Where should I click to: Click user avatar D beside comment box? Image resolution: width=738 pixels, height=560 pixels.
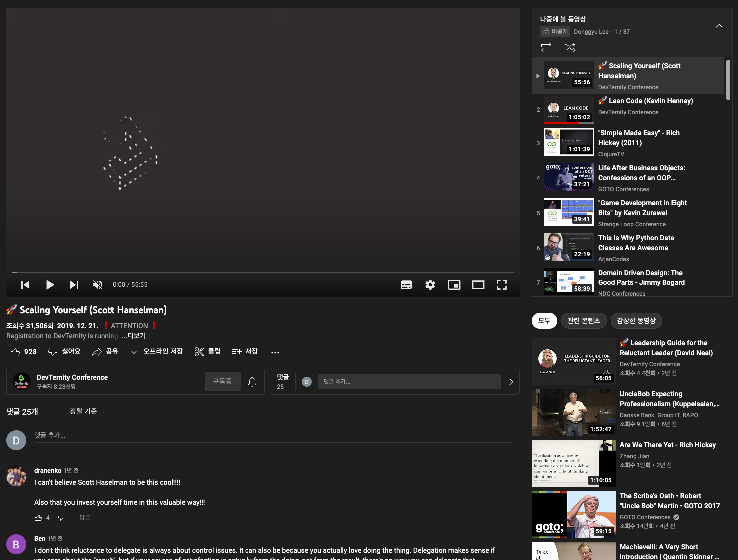[16, 440]
